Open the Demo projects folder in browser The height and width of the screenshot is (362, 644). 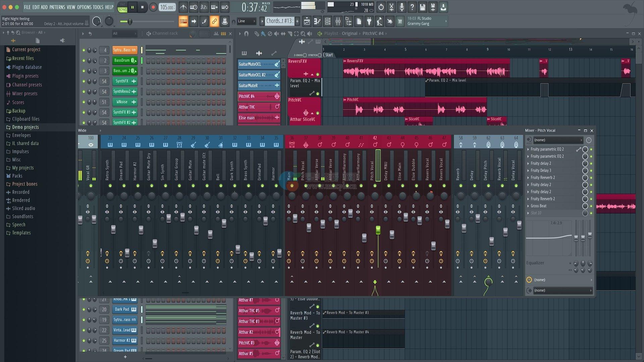(25, 127)
